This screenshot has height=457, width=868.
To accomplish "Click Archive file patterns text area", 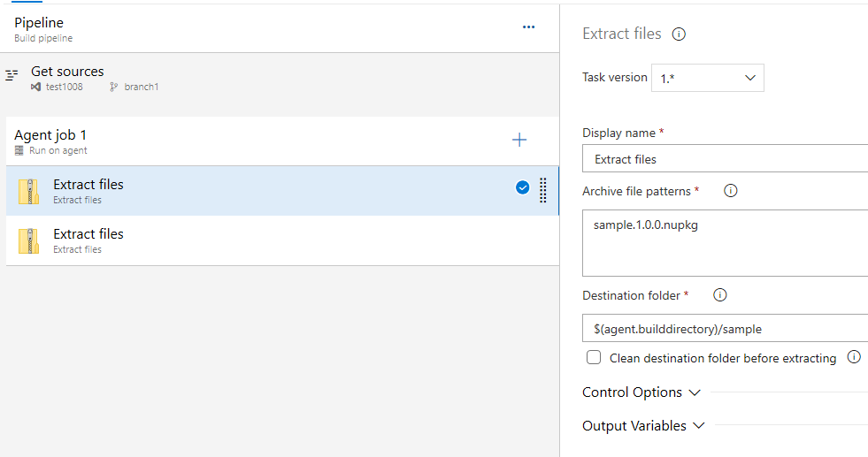I will pos(726,243).
